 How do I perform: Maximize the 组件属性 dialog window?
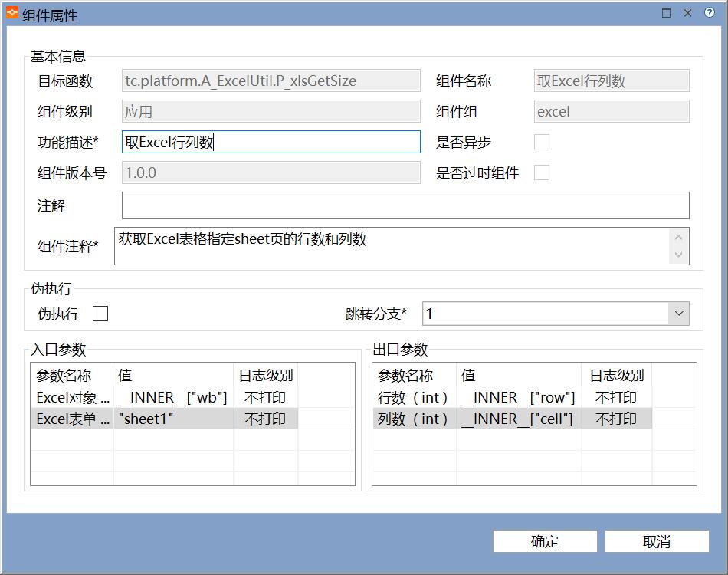[666, 13]
